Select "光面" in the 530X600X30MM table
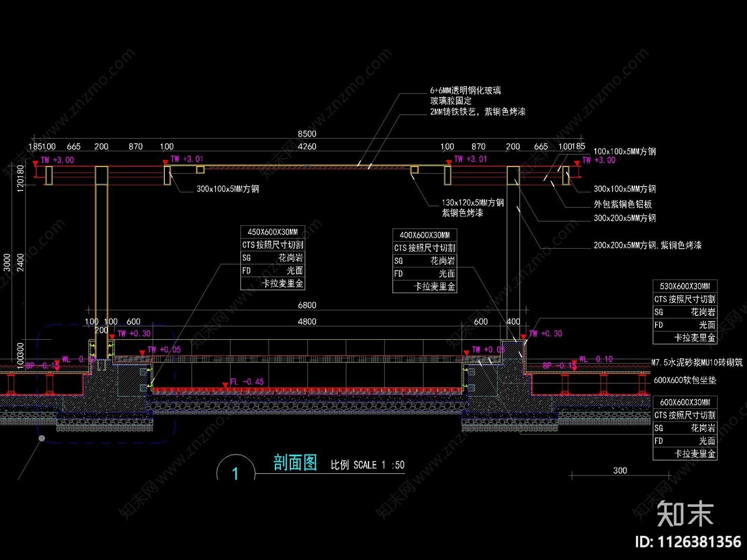747x560 pixels. click(707, 325)
